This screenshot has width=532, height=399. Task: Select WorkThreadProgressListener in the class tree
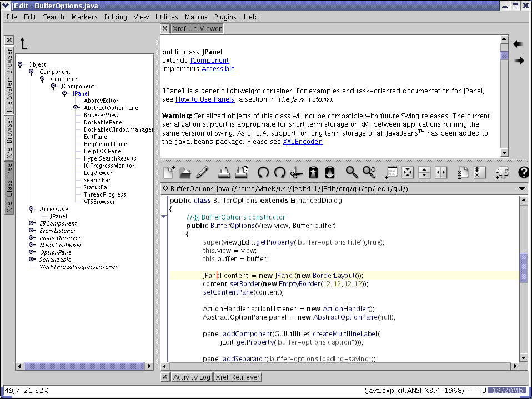click(x=78, y=267)
